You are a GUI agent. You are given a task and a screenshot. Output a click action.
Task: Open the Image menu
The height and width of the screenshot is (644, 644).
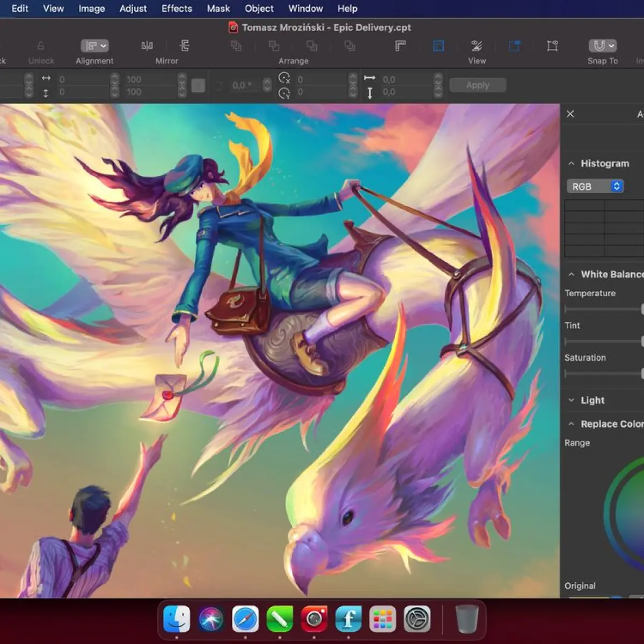tap(92, 9)
